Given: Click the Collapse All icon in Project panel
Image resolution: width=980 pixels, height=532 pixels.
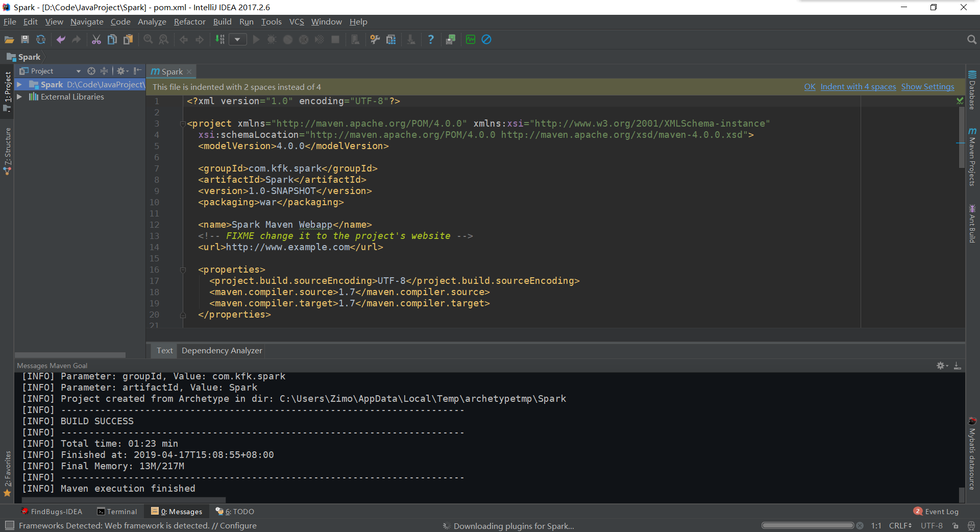Looking at the screenshot, I should pyautogui.click(x=104, y=71).
